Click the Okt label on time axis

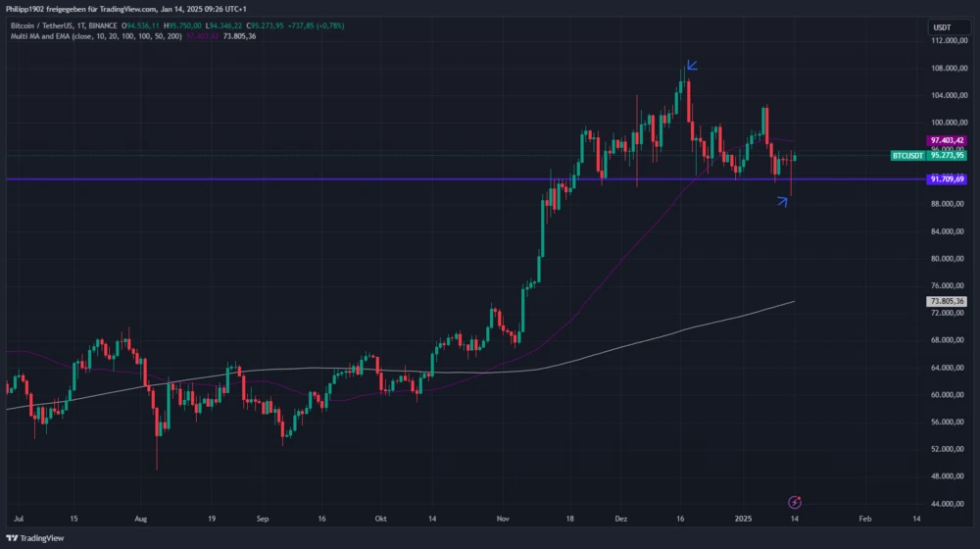click(x=380, y=519)
